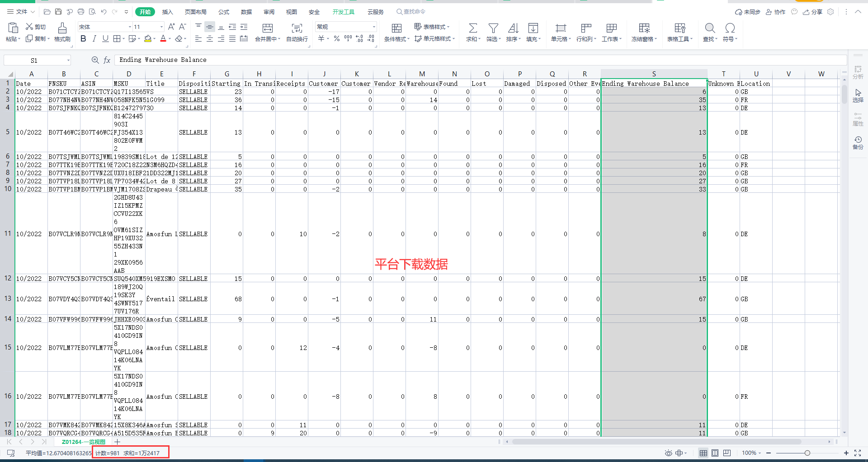Screen dimensions: 868x462
Task: Click the Backup (备份) sidebar icon
Action: tap(858, 142)
